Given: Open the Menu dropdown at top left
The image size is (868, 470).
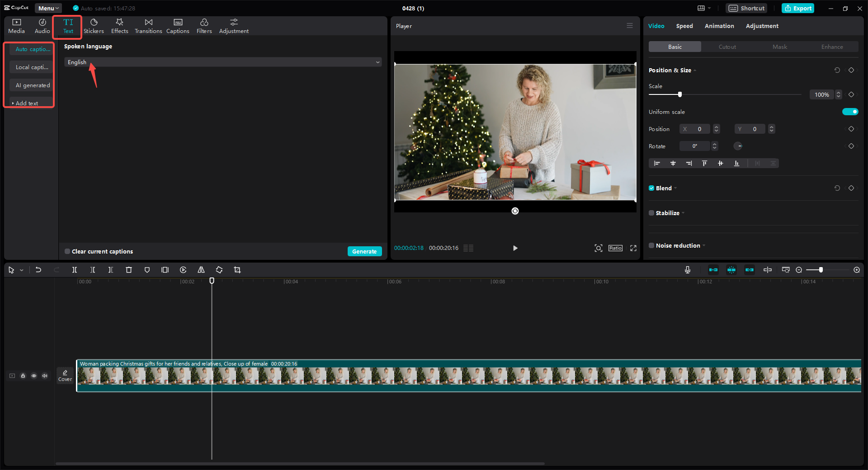Looking at the screenshot, I should click(x=48, y=8).
